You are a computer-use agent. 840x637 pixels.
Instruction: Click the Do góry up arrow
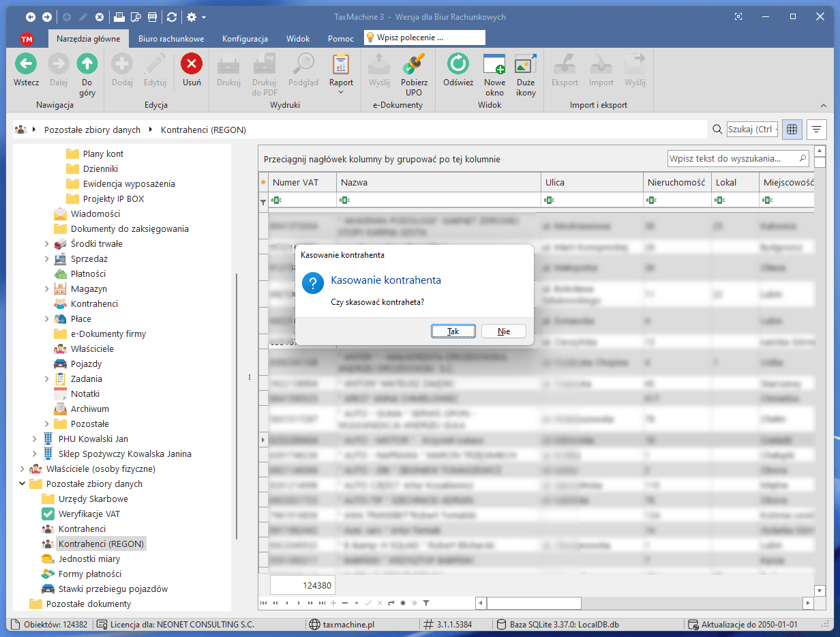87,65
